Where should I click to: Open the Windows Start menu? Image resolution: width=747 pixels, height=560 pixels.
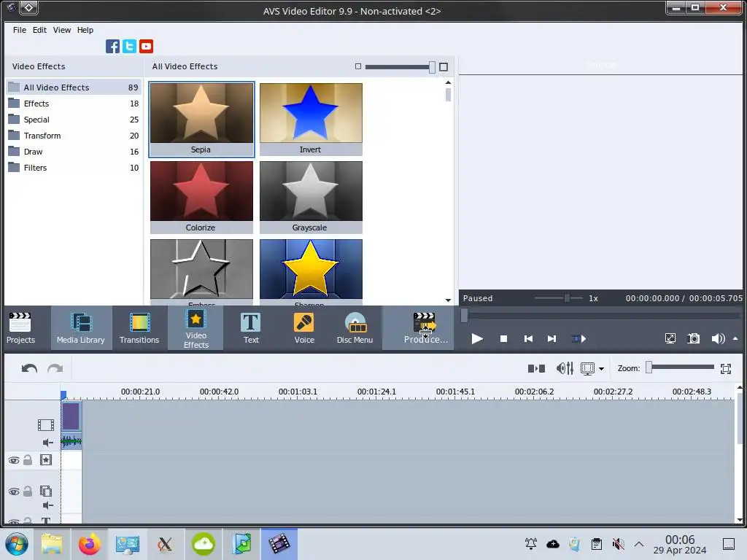[x=17, y=544]
